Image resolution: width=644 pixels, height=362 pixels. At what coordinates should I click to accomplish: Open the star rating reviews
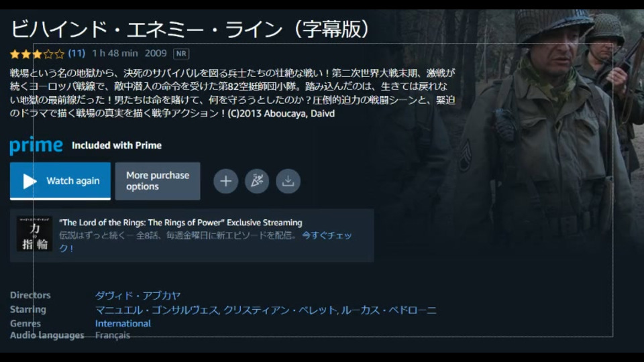pyautogui.click(x=37, y=54)
